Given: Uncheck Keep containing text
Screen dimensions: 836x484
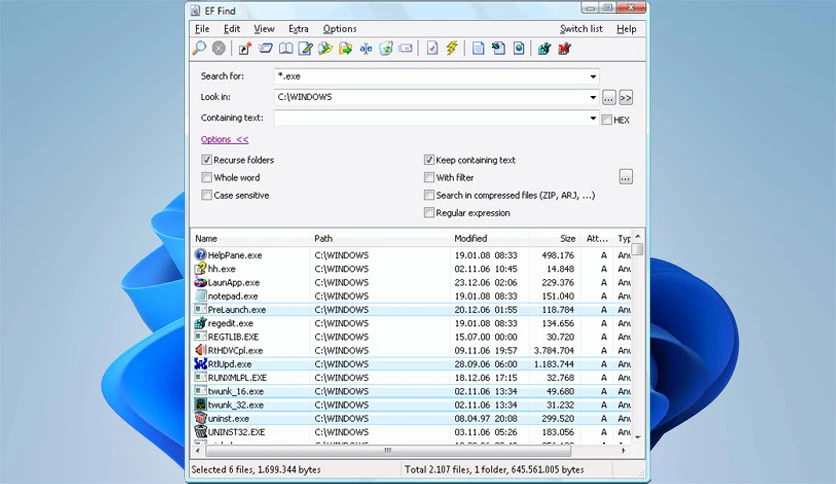Looking at the screenshot, I should tap(429, 159).
